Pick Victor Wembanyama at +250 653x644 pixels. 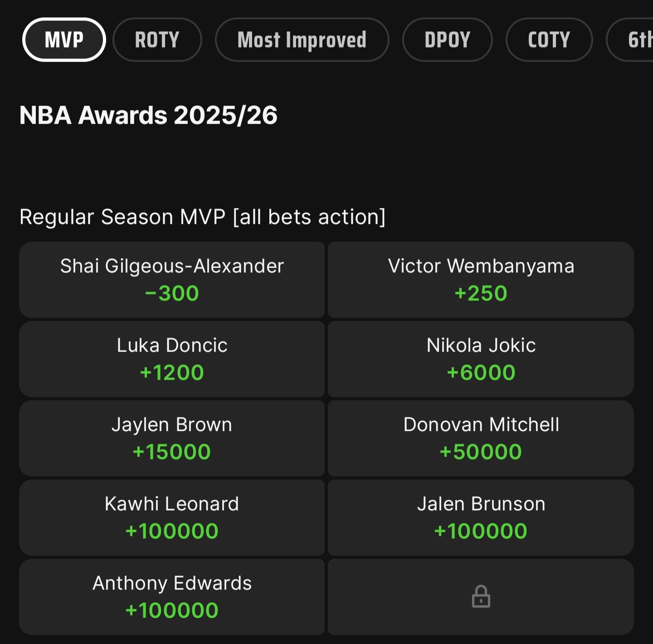(481, 279)
